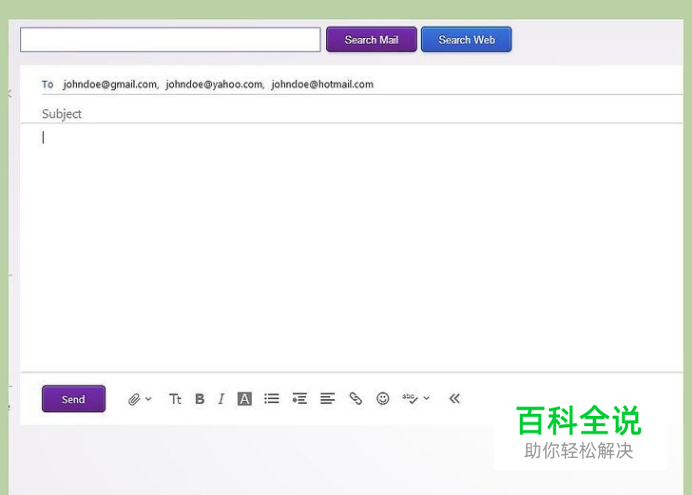Run the abc spell check

tap(410, 399)
